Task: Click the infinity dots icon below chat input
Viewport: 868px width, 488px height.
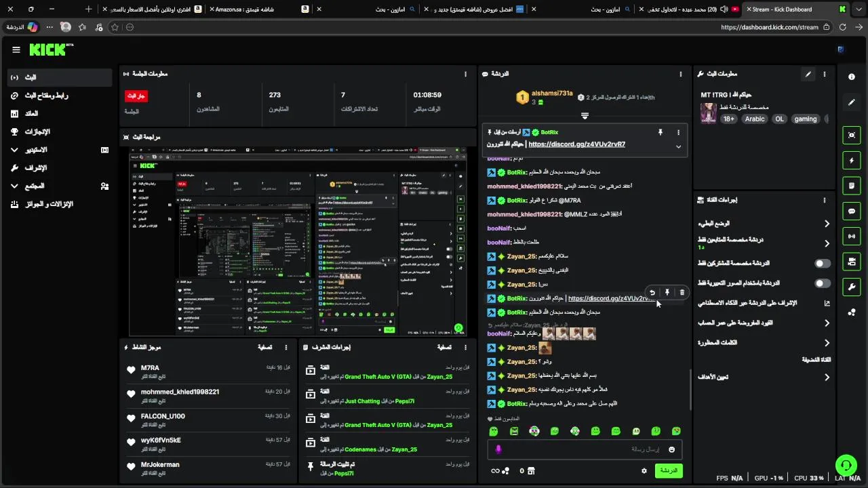Action: [x=500, y=470]
